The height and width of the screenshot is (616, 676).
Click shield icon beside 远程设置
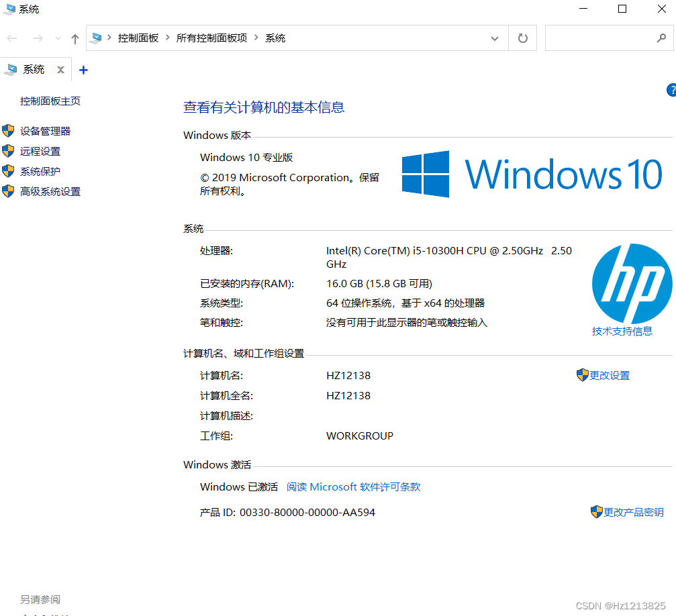click(x=8, y=151)
